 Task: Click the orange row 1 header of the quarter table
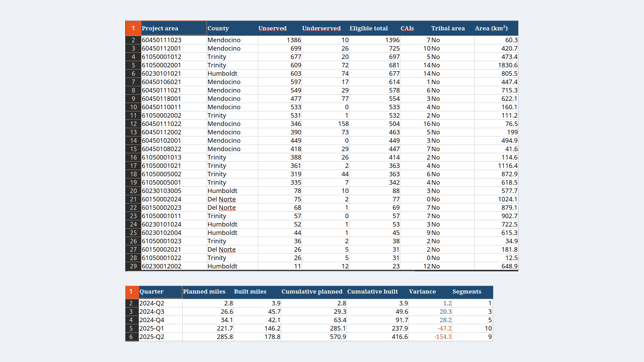pos(132,291)
